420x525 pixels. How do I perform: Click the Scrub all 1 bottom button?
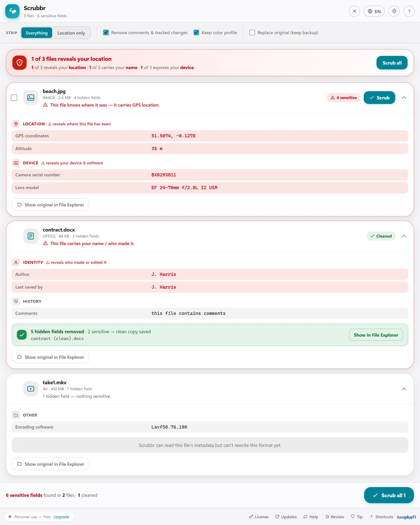pos(389,495)
